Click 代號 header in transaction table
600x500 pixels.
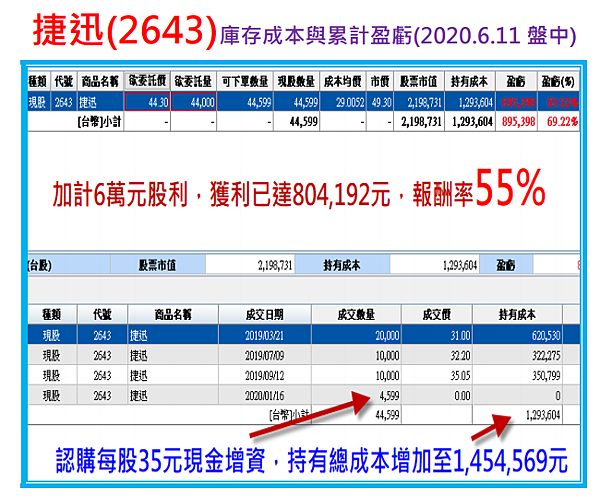(x=102, y=314)
